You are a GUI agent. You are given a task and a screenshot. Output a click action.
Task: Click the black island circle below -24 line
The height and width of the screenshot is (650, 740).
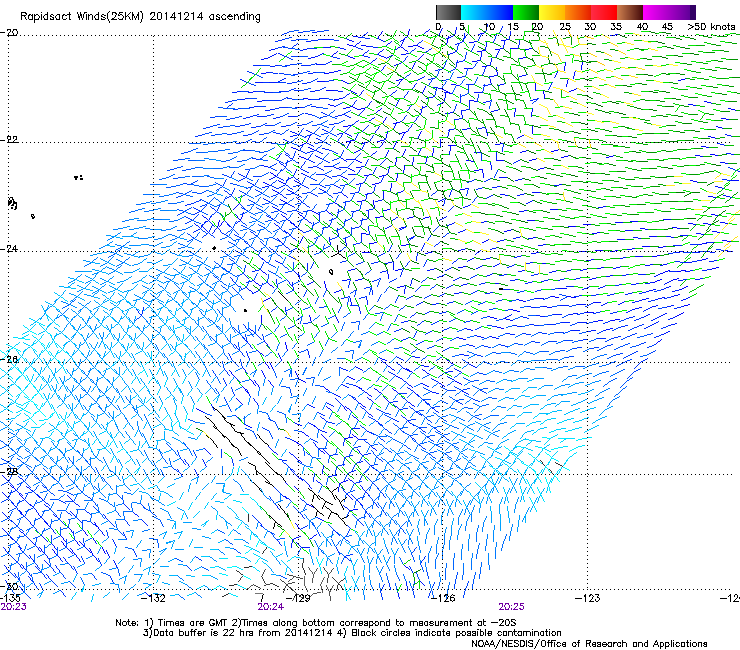point(331,271)
